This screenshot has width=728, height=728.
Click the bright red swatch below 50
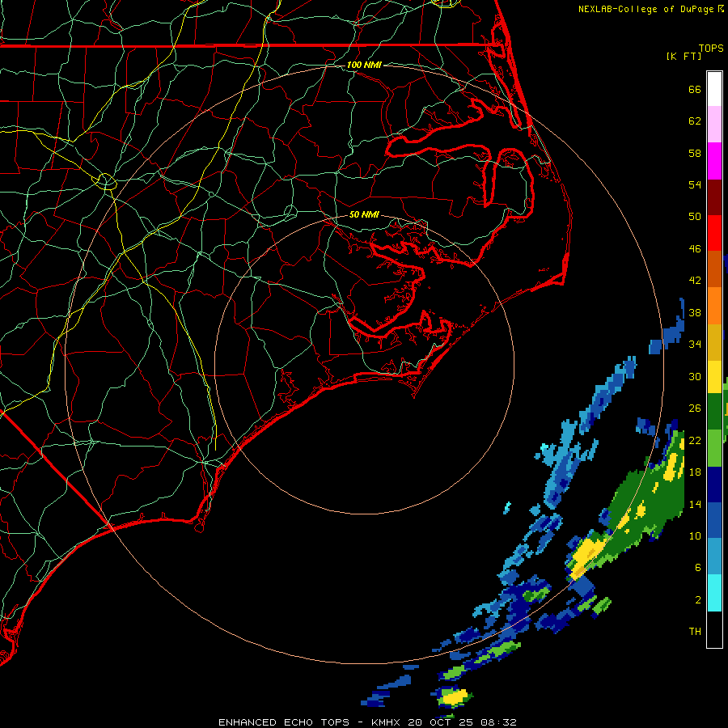(x=714, y=233)
